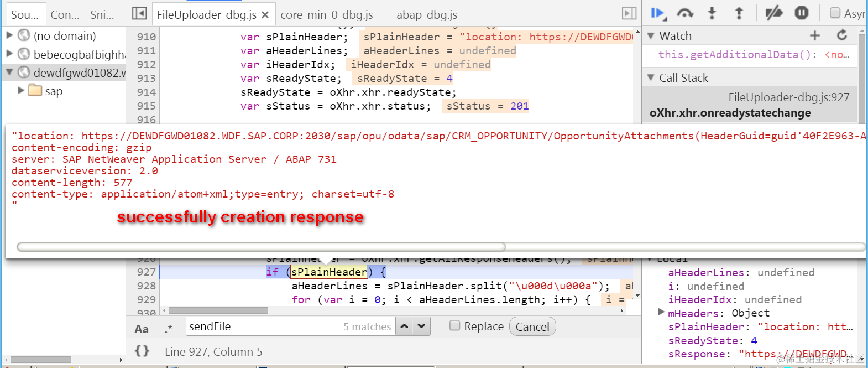Open the Sources navigator tab
This screenshot has height=368, width=868.
25,15
